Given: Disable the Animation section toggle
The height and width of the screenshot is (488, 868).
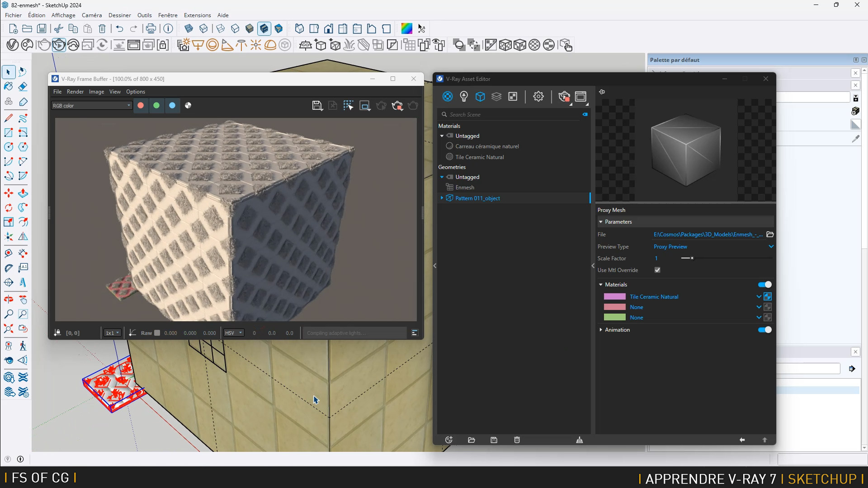Looking at the screenshot, I should 764,329.
